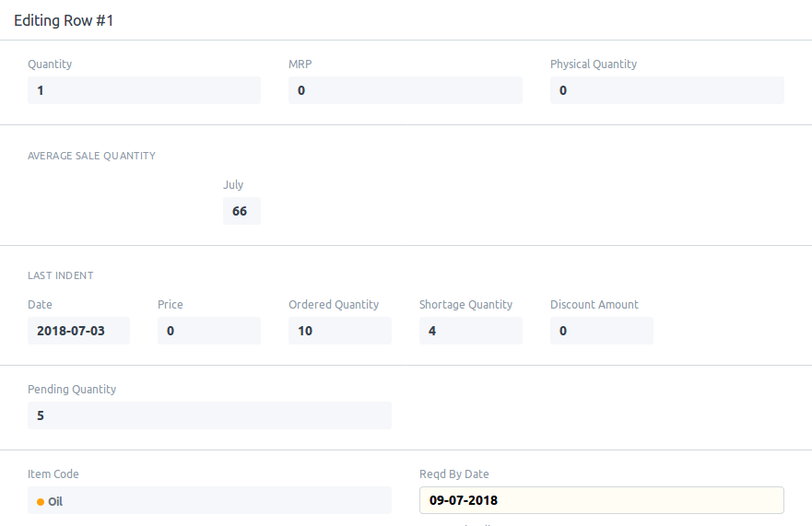Click the Pending Quantity field showing 5
The width and height of the screenshot is (812, 526).
click(209, 415)
